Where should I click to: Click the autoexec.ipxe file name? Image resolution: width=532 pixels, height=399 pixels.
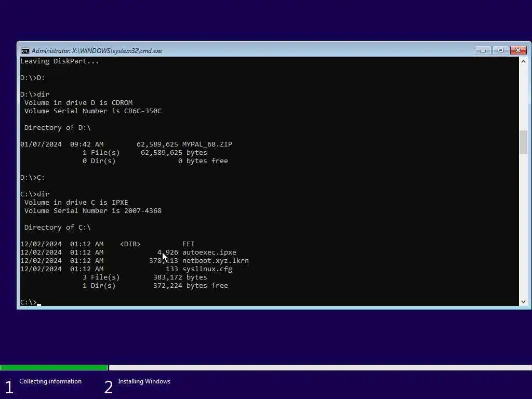(x=209, y=252)
